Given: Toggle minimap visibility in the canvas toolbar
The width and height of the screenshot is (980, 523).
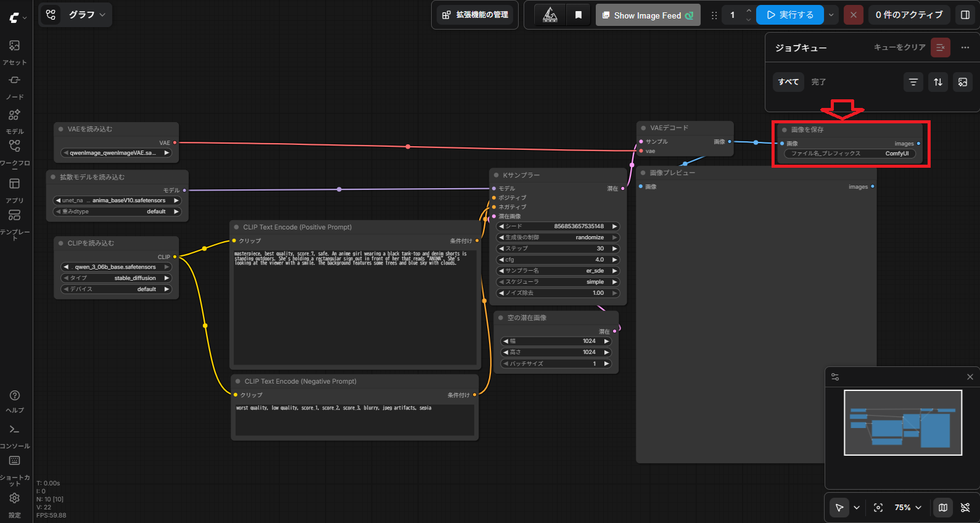Looking at the screenshot, I should tap(943, 508).
